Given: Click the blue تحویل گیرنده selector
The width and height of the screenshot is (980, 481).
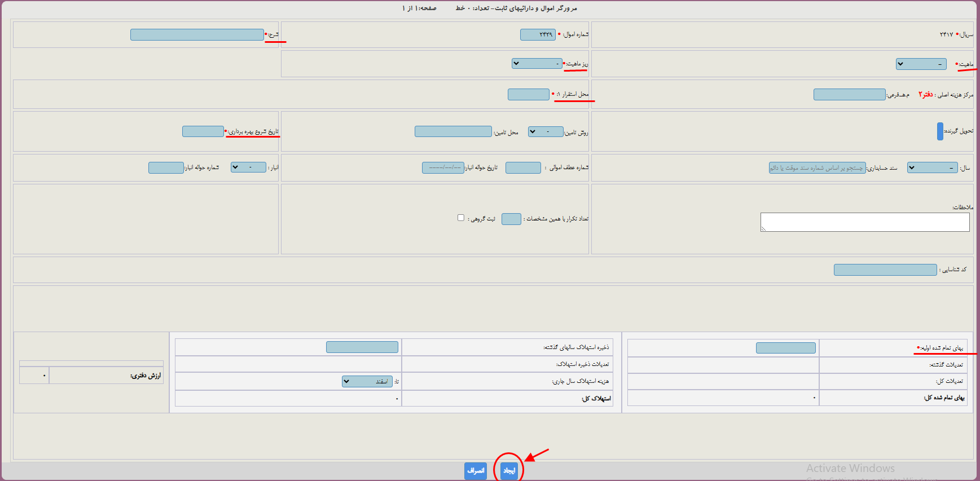Looking at the screenshot, I should tap(940, 131).
